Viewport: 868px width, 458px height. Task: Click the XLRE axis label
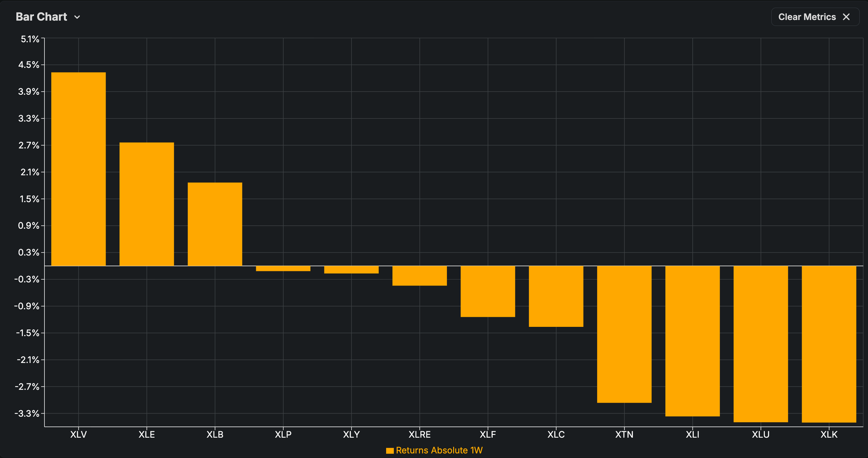(x=419, y=434)
